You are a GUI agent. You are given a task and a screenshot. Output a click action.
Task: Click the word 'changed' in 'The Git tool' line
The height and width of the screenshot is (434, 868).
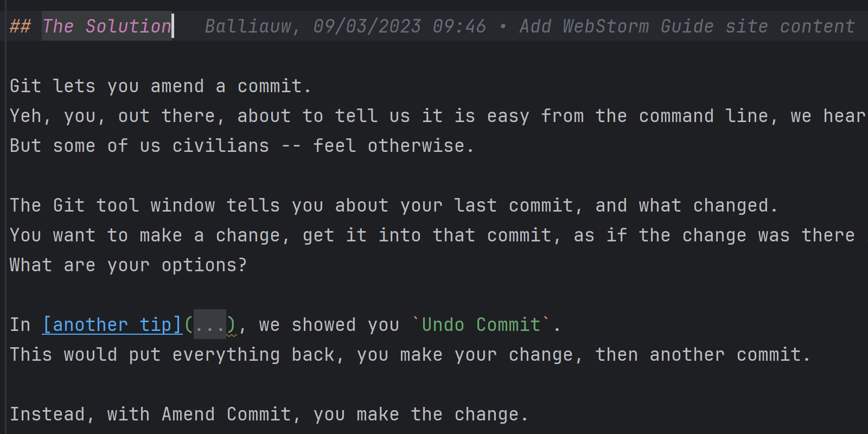[731, 205]
